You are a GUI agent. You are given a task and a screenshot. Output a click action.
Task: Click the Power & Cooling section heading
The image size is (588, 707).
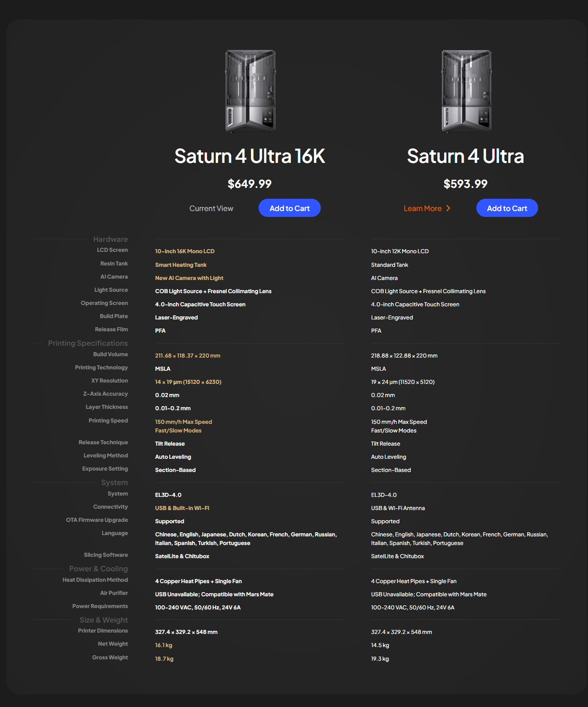click(x=98, y=569)
